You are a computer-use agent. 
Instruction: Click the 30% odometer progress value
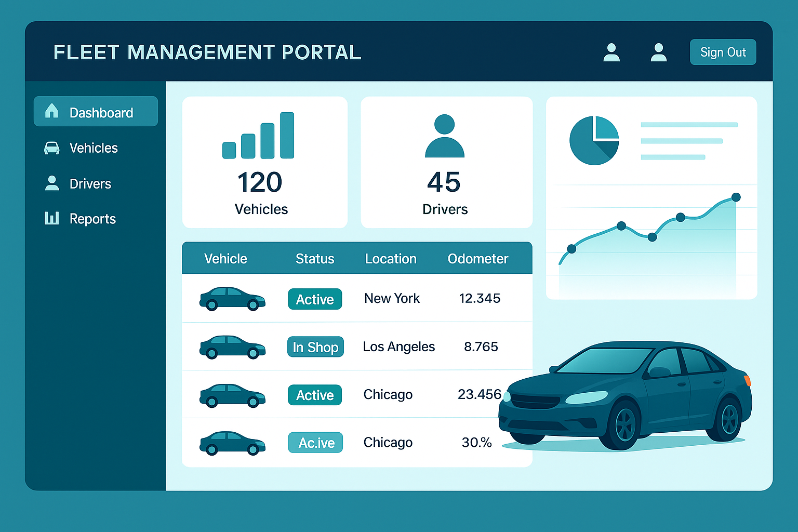(x=476, y=442)
